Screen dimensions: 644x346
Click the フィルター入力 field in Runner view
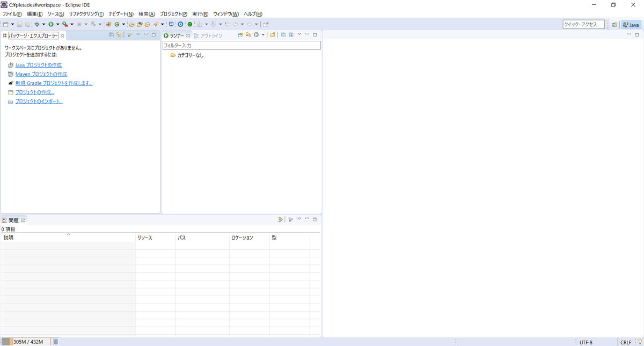pos(241,45)
